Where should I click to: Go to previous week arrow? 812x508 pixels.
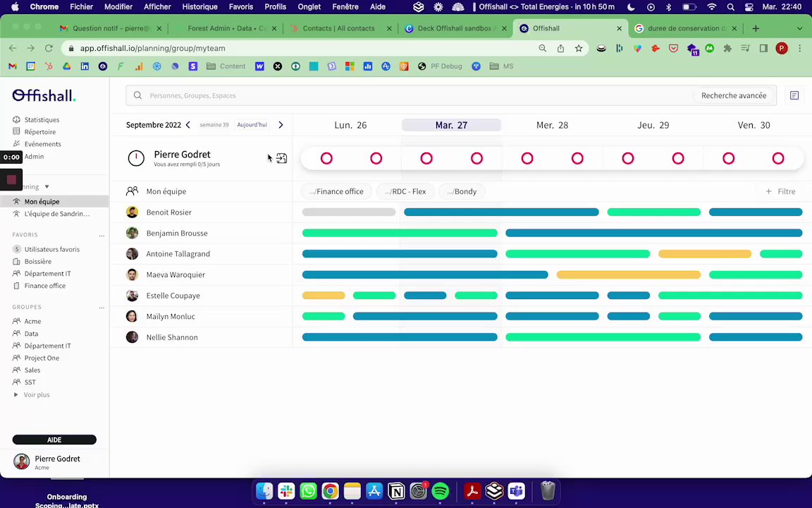[x=188, y=125]
